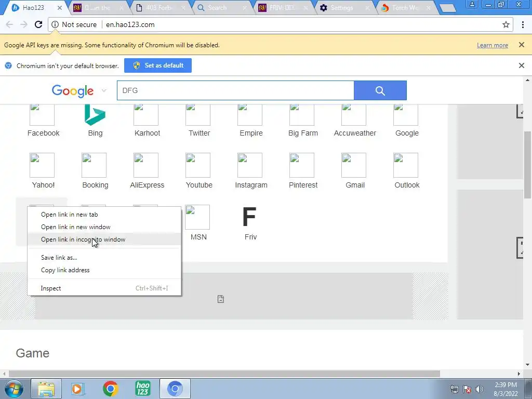Click the volume icon in system tray
This screenshot has height=399, width=532.
pos(480,389)
